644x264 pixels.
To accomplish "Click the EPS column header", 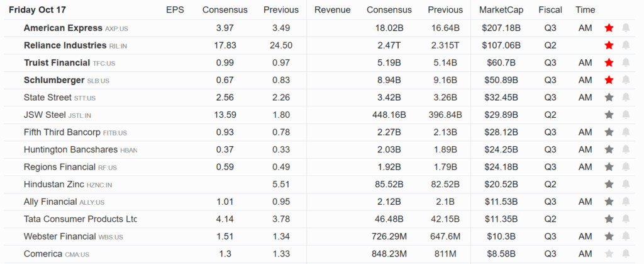I will pyautogui.click(x=175, y=10).
